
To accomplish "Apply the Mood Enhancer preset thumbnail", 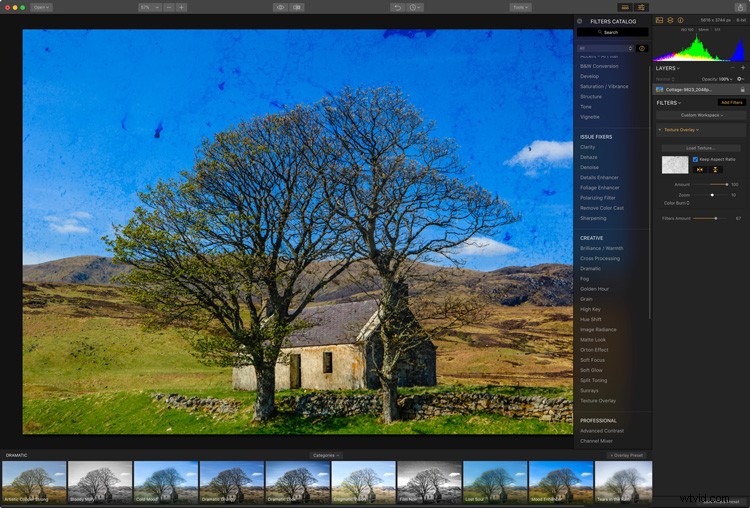I will pyautogui.click(x=561, y=482).
